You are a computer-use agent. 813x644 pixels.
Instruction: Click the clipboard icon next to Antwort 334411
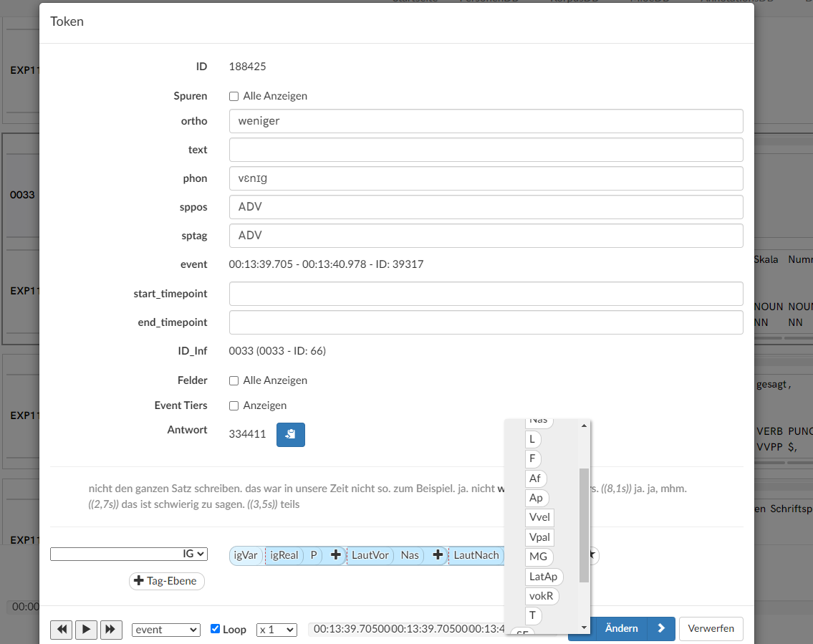290,435
